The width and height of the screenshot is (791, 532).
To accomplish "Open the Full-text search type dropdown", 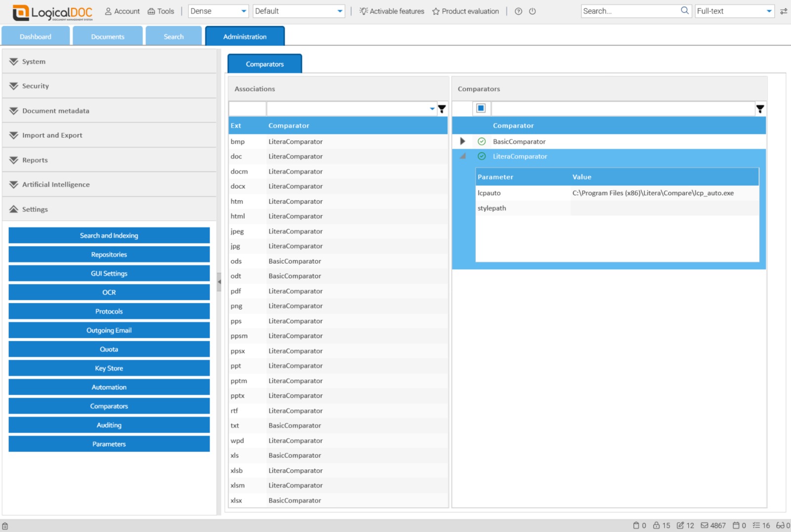I will click(x=734, y=11).
